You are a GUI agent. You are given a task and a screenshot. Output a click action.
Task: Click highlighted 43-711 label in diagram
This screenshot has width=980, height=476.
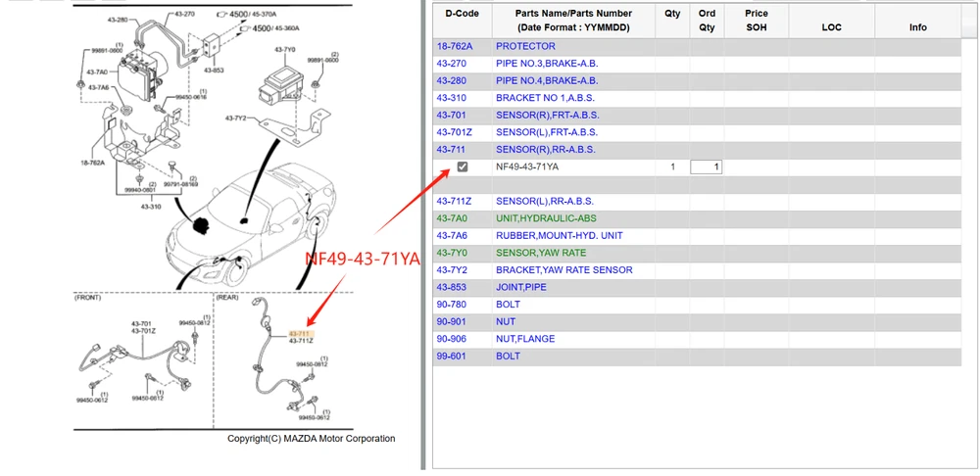299,333
